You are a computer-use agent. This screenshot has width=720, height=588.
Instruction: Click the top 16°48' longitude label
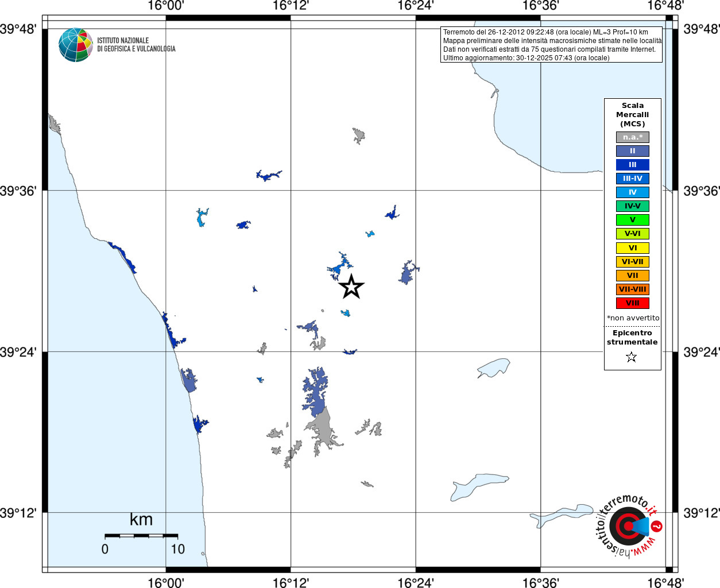[665, 6]
